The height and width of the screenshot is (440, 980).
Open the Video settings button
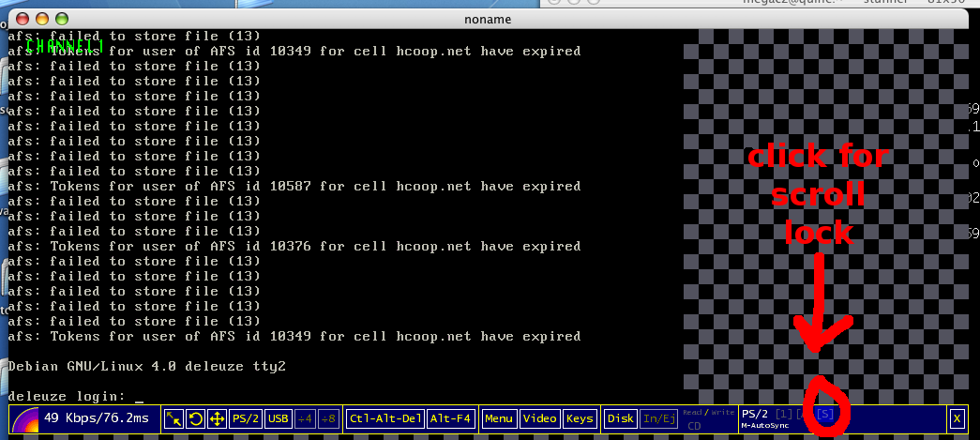click(539, 418)
